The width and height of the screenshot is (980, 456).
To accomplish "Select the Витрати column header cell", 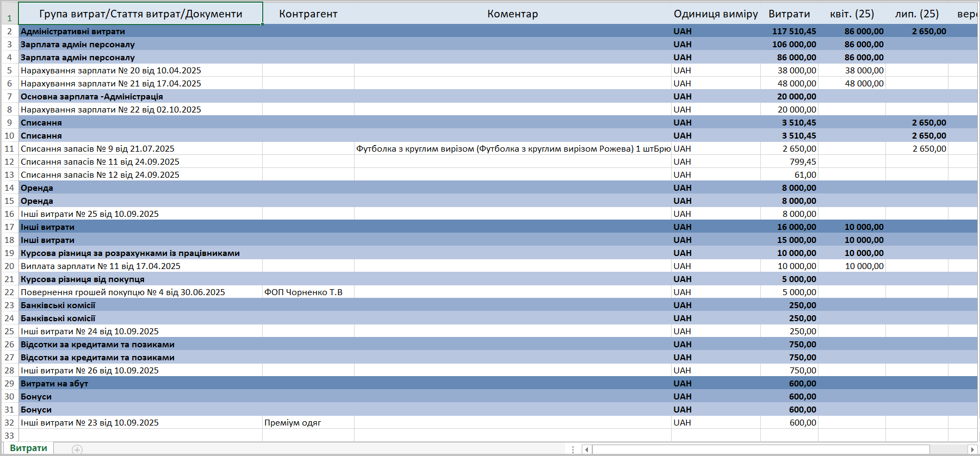I will (x=789, y=14).
